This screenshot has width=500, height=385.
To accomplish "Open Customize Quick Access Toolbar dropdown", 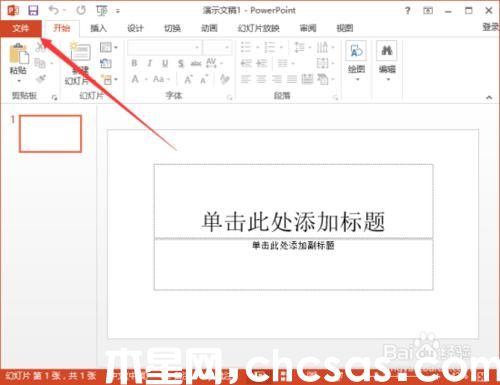I will (x=118, y=11).
